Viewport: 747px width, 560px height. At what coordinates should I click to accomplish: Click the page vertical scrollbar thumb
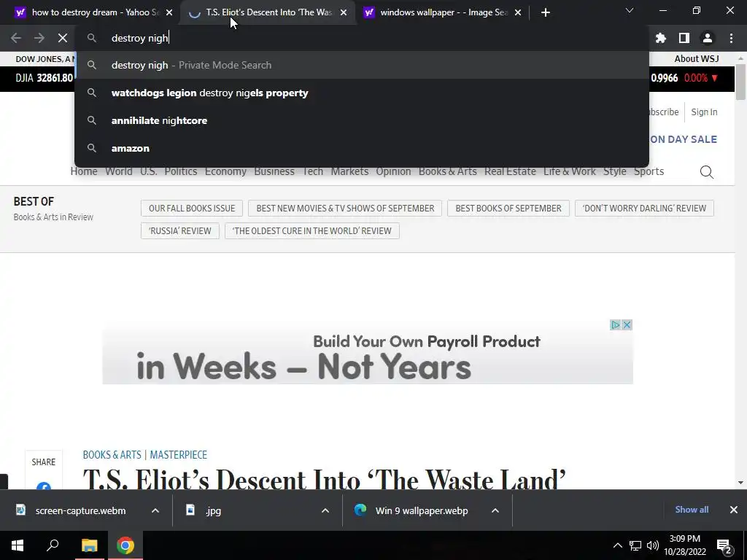[740, 82]
